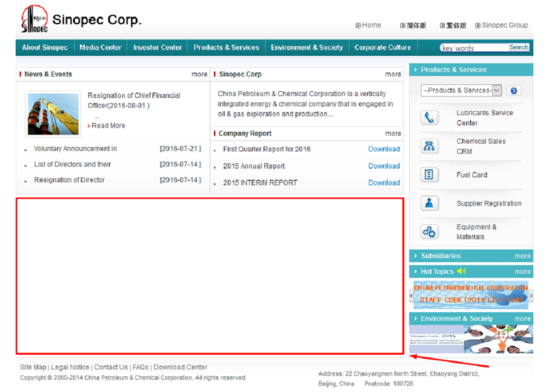Expand the Products & Services sidebar header
The height and width of the screenshot is (392, 552).
[471, 70]
